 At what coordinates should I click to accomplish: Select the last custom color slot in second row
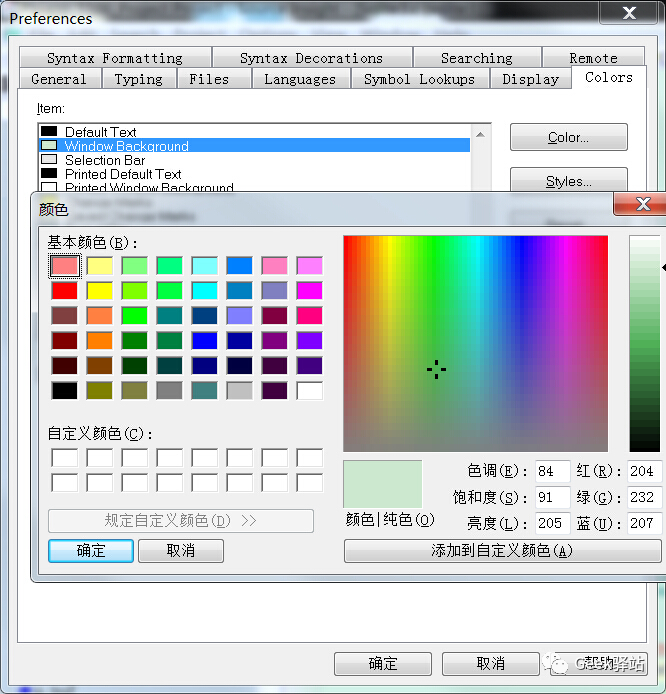(x=309, y=482)
